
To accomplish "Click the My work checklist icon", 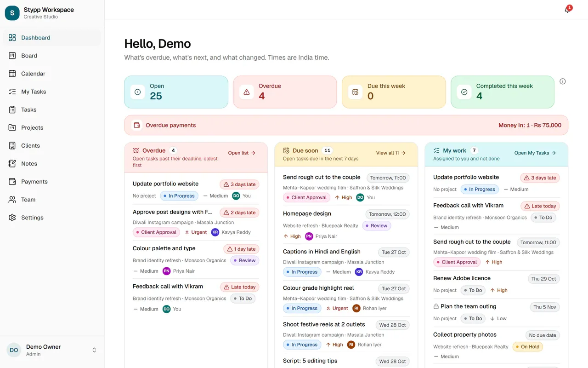I will coord(436,150).
